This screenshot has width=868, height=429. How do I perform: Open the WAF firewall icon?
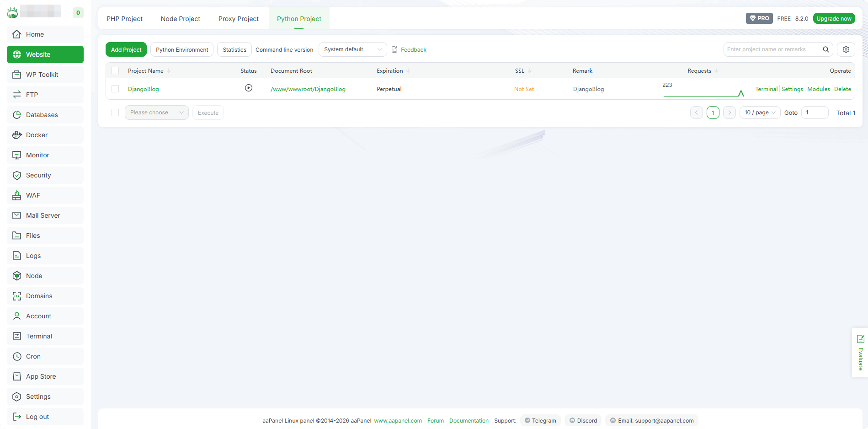pos(17,195)
